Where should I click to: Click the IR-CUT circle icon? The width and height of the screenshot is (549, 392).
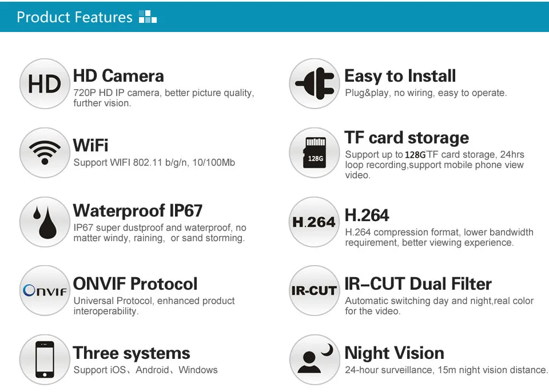[x=315, y=290]
